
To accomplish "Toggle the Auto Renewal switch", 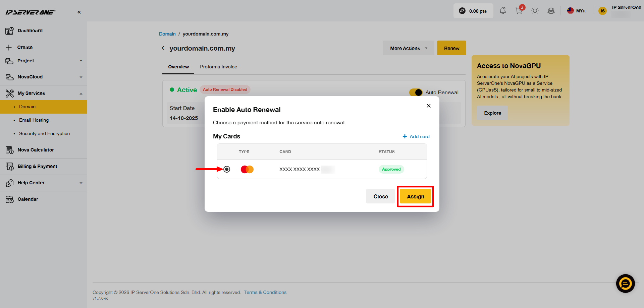I will [416, 92].
